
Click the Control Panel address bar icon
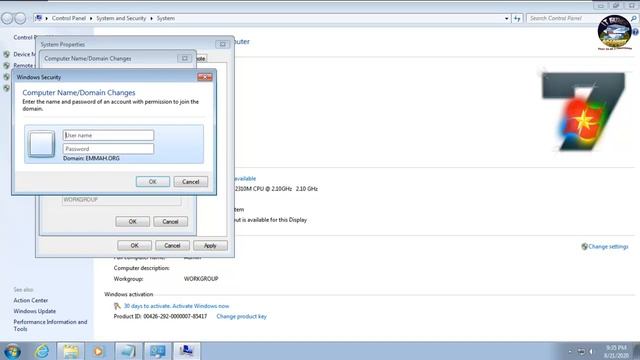pos(39,18)
